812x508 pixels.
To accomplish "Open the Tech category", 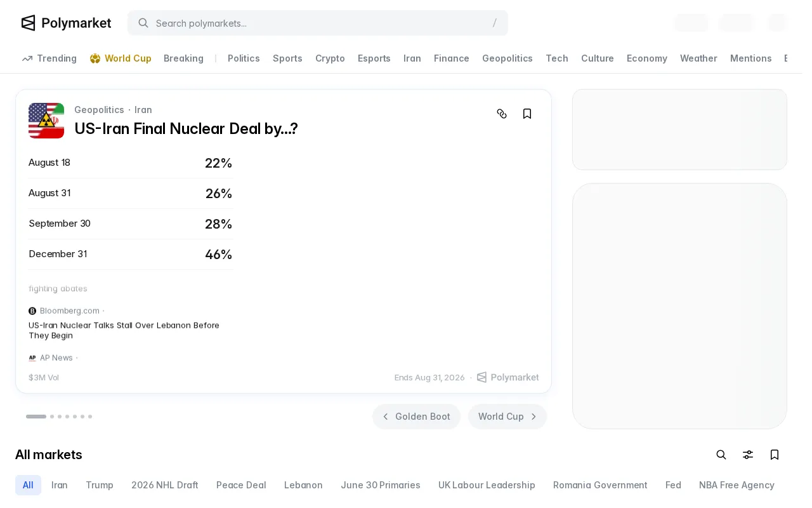I will click(557, 58).
